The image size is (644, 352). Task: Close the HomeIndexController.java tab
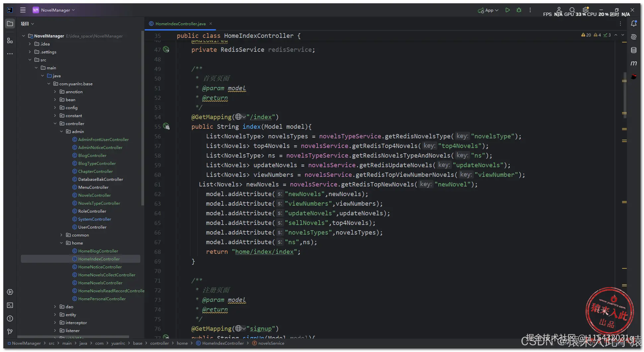[211, 24]
